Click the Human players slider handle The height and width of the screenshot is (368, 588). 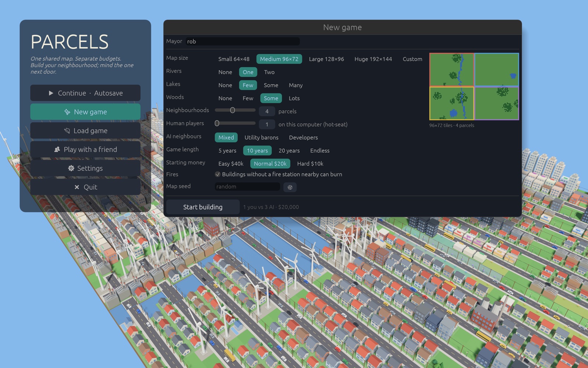(217, 123)
